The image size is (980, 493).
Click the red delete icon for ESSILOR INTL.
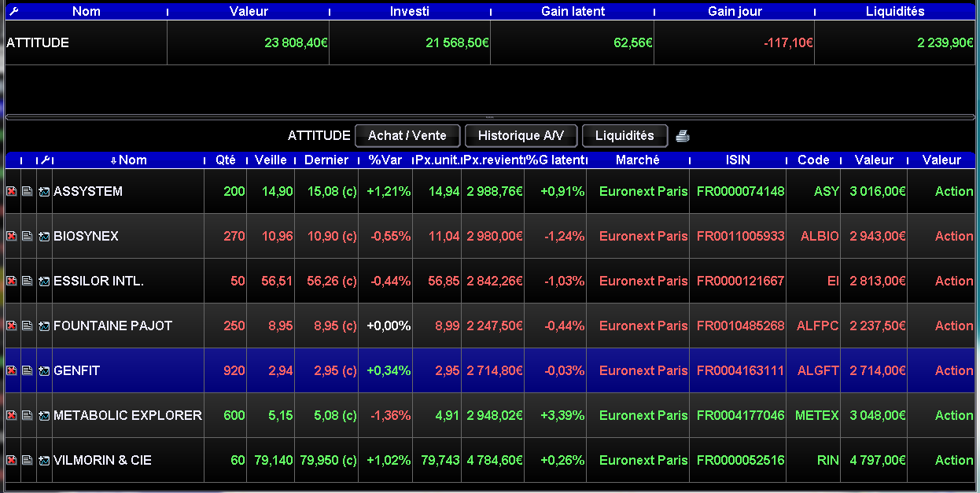point(12,281)
